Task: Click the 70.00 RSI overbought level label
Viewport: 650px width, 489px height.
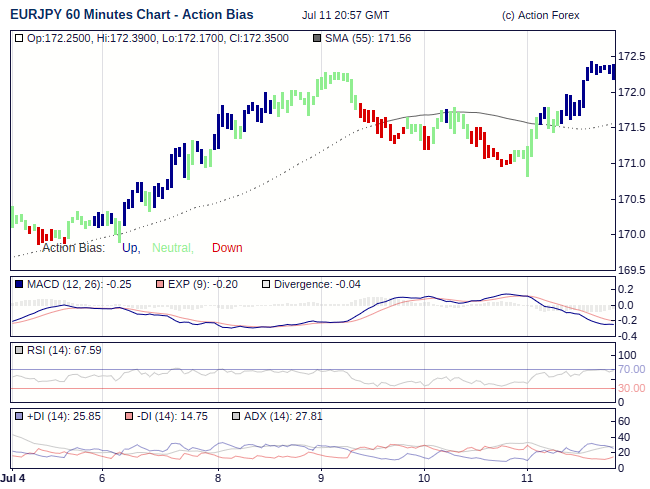Action: pos(632,370)
